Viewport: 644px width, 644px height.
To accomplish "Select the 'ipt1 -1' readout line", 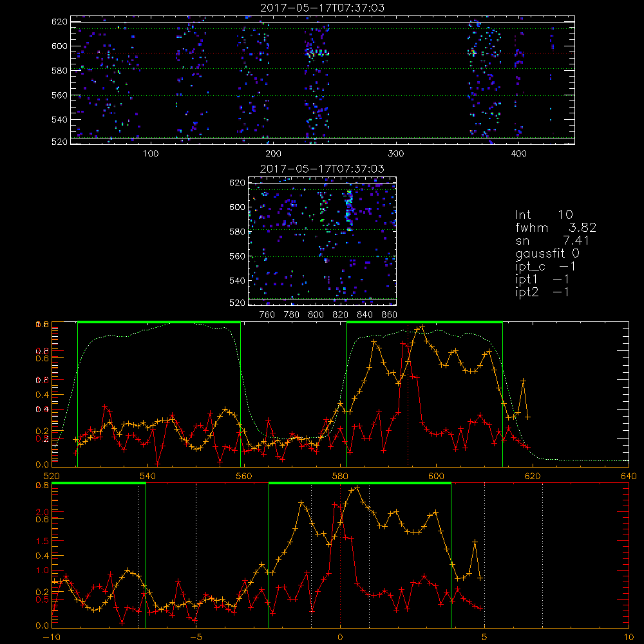I will coord(542,279).
